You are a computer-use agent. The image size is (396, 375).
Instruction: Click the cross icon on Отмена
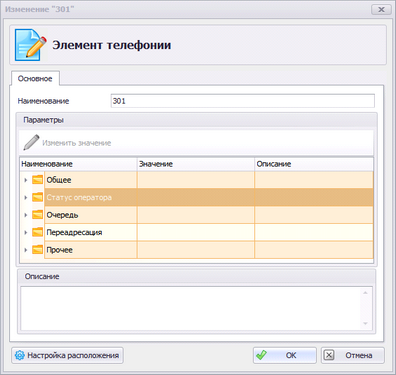(x=329, y=355)
